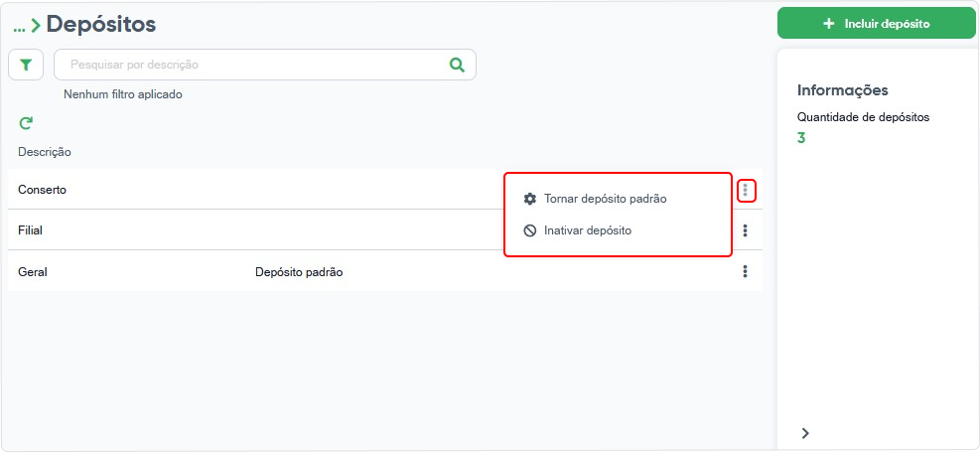Click the Descrição column header
The image size is (980, 453).
[45, 152]
